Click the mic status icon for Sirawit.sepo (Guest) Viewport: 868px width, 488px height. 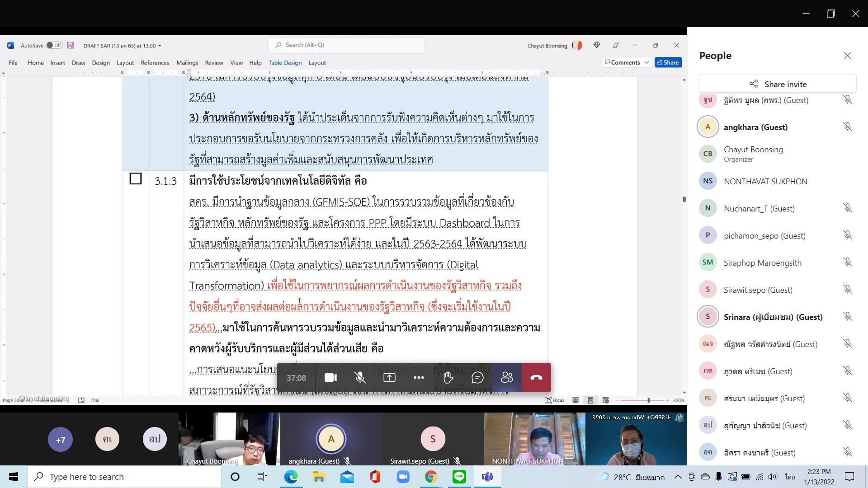tap(848, 290)
